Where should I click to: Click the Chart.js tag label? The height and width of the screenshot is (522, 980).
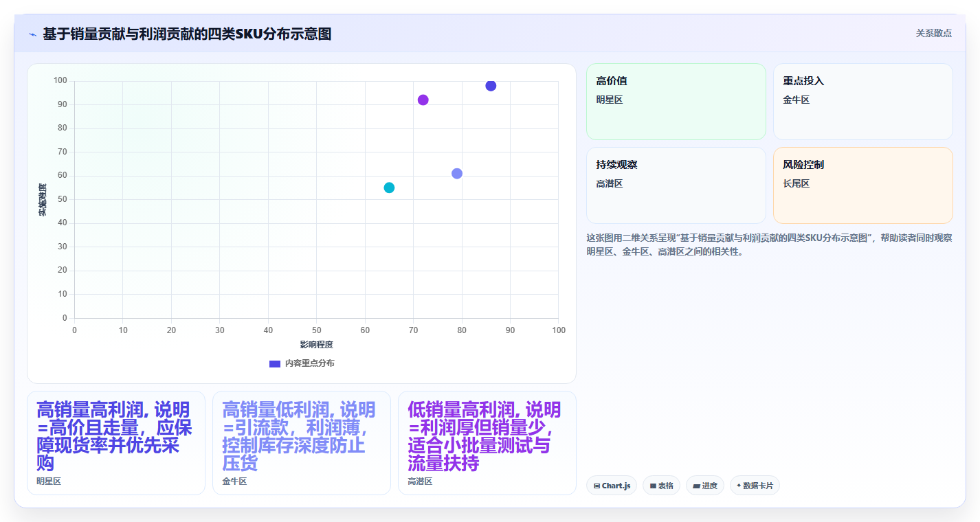(x=616, y=486)
